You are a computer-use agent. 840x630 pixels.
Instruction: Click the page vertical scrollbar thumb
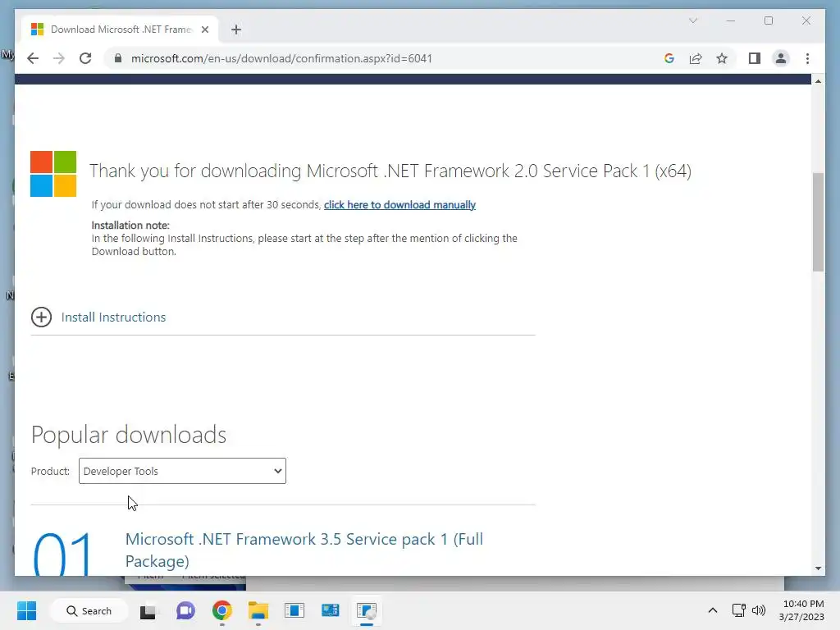[818, 221]
